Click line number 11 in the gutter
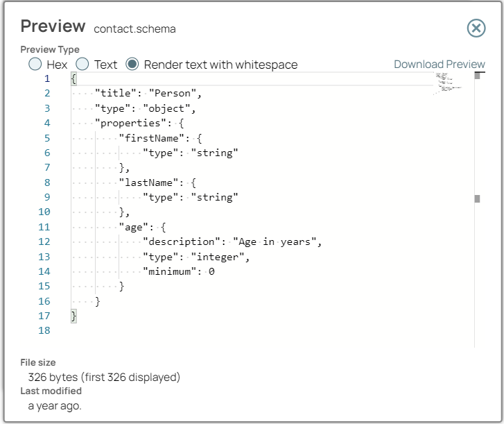The width and height of the screenshot is (504, 424). (x=44, y=227)
